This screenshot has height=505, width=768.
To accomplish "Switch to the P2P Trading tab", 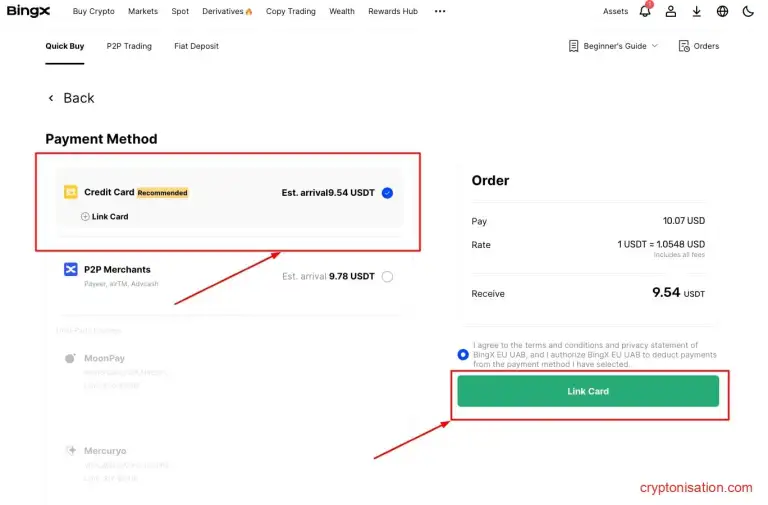I will [x=129, y=46].
